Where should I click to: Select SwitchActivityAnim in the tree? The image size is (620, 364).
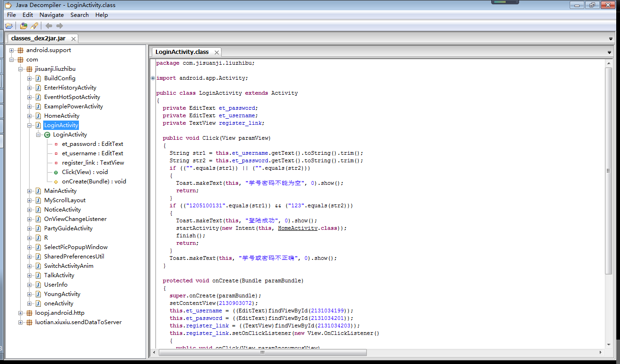tap(69, 266)
